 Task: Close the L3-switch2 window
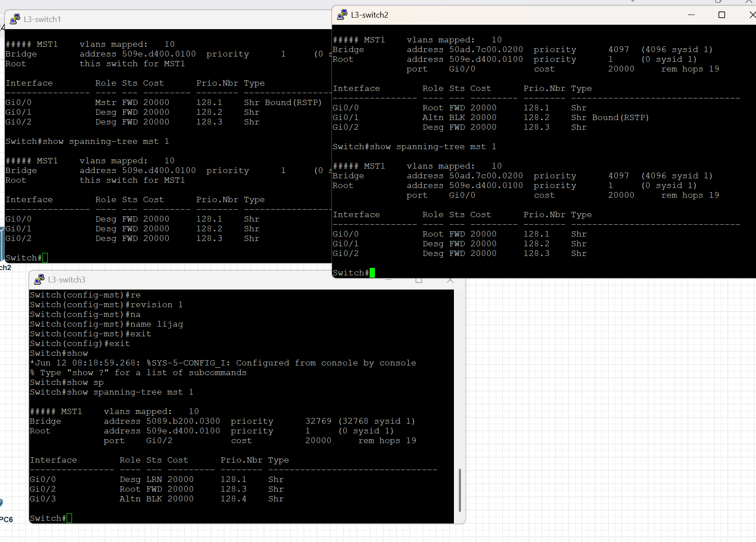[752, 15]
